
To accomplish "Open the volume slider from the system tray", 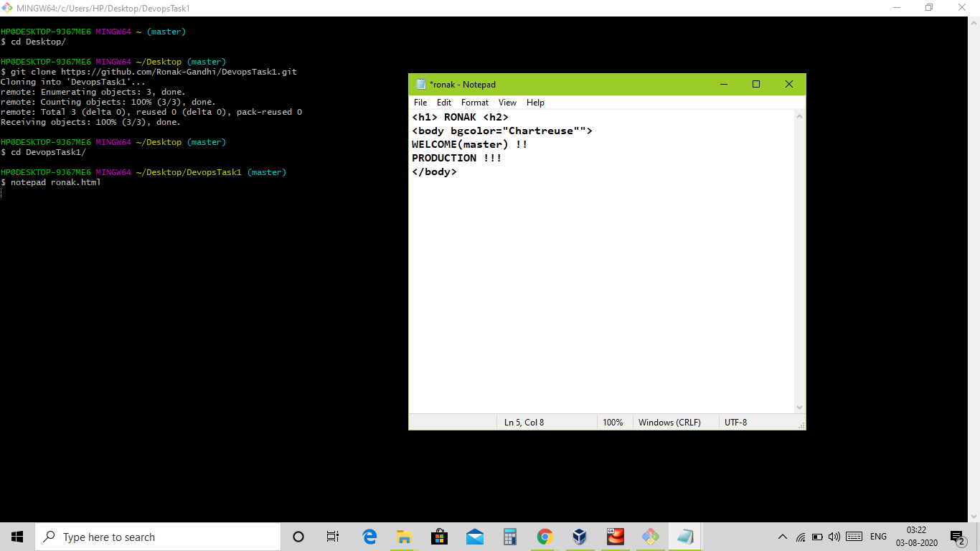I will [834, 536].
